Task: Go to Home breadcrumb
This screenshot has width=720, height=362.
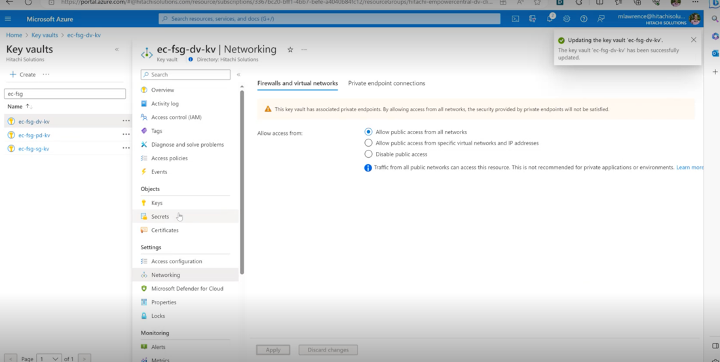Action: click(x=14, y=35)
